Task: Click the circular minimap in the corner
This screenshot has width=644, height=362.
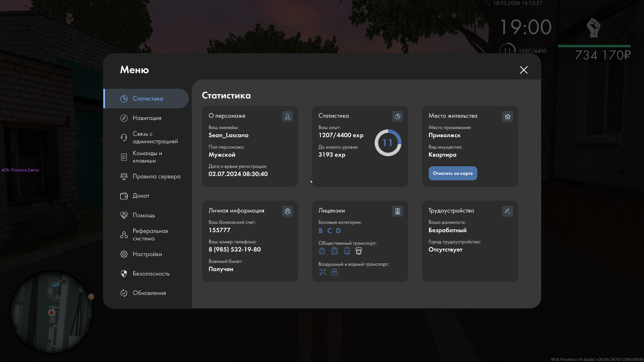Action: [x=51, y=312]
